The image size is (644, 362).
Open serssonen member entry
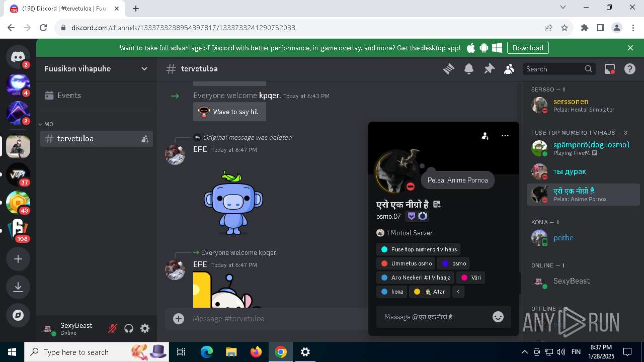click(584, 105)
